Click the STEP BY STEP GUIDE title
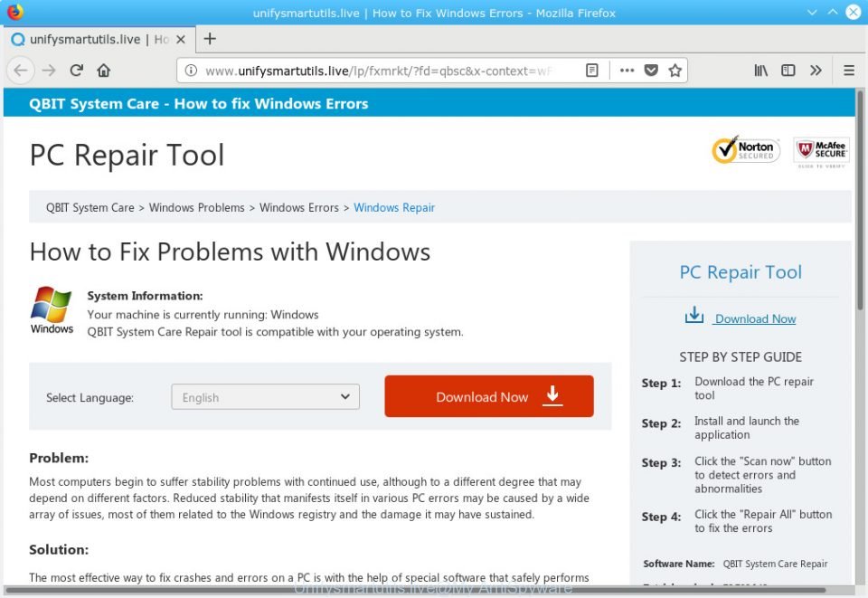This screenshot has height=598, width=868. tap(741, 357)
